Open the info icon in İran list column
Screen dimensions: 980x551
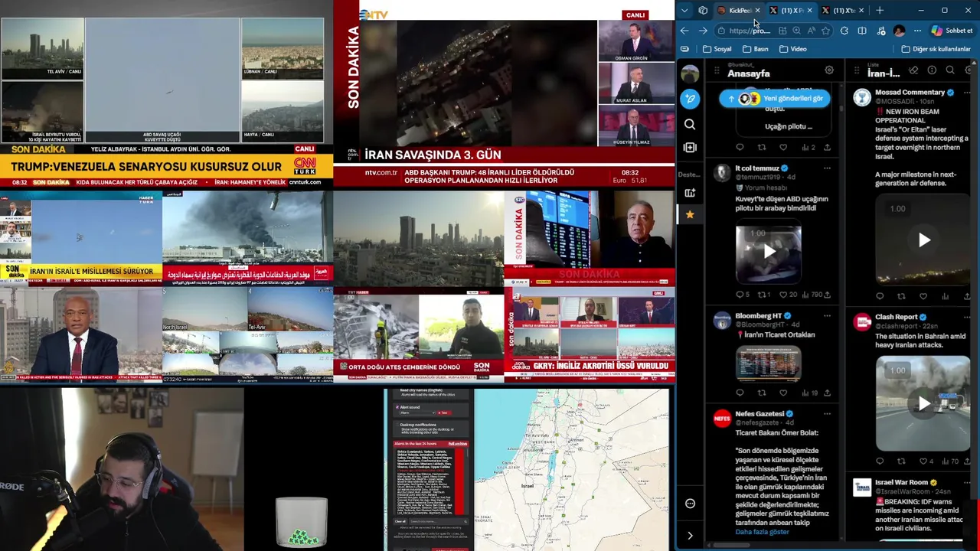932,70
